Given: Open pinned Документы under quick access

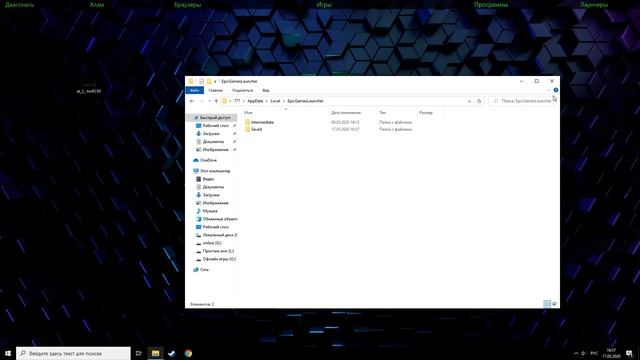Looking at the screenshot, I should pyautogui.click(x=213, y=142).
